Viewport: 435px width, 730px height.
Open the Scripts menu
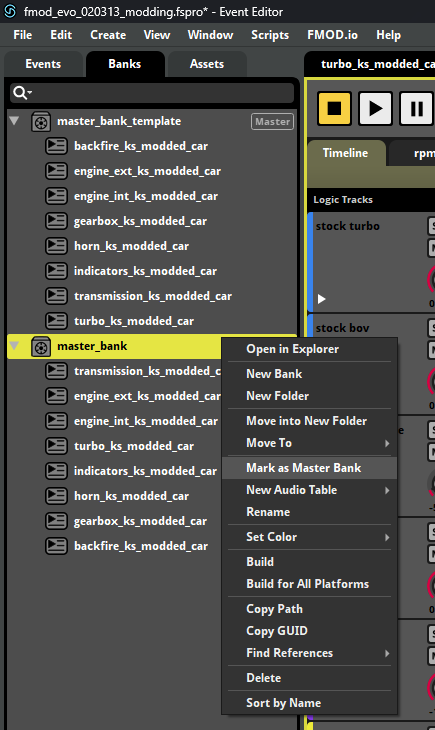coord(270,35)
